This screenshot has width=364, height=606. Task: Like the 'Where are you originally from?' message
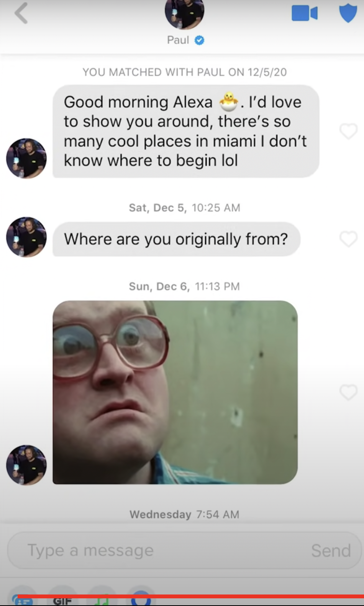click(348, 239)
